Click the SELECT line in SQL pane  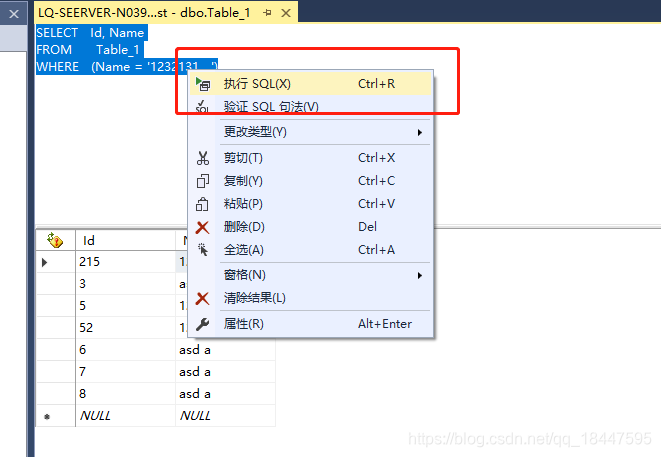click(x=91, y=33)
